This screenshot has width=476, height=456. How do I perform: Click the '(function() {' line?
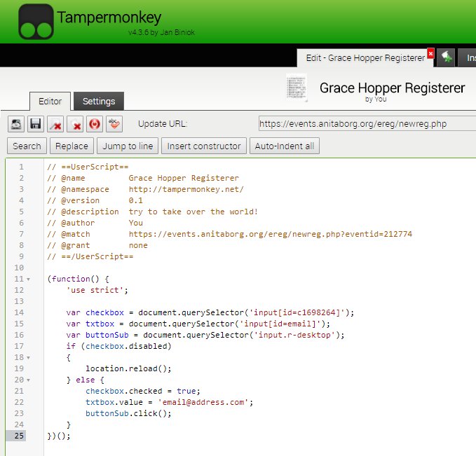point(78,279)
